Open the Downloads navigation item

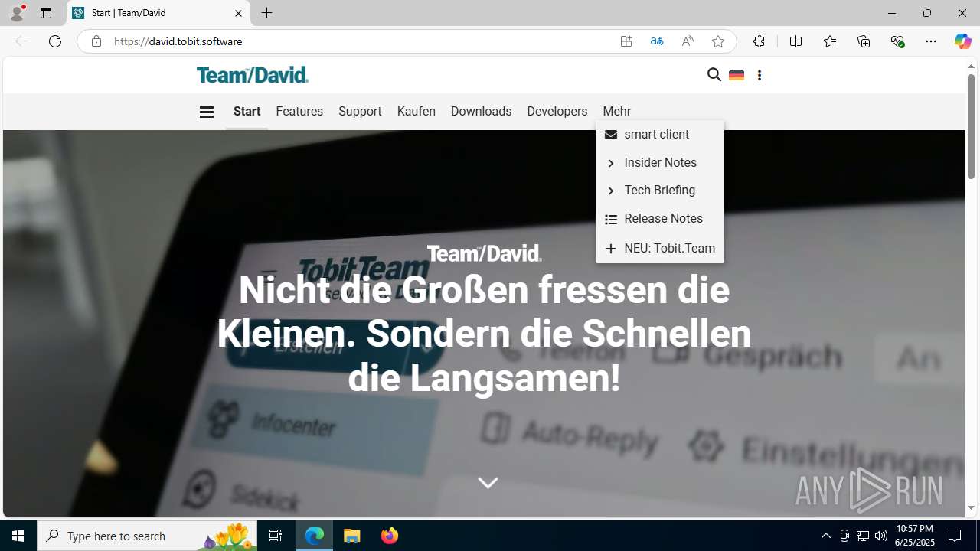pyautogui.click(x=481, y=112)
